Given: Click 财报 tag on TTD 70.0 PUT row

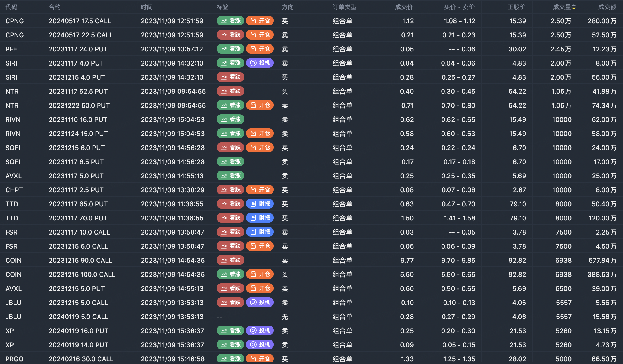Looking at the screenshot, I should [260, 218].
